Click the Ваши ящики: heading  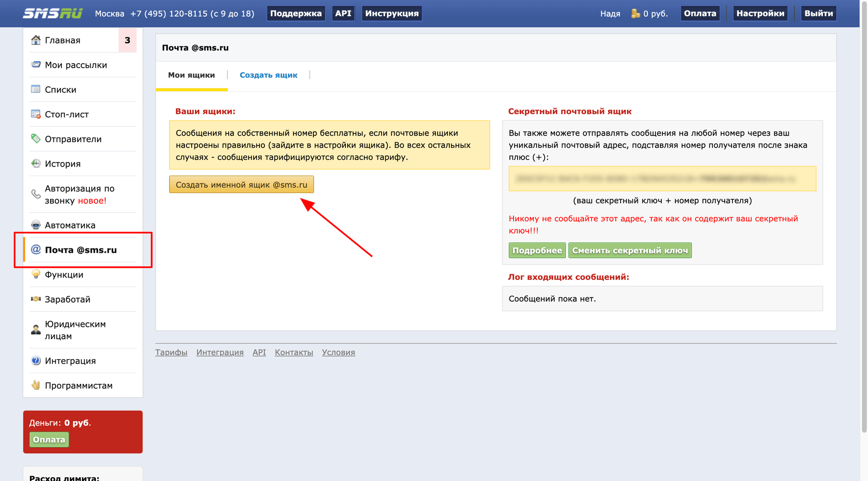[x=205, y=111]
